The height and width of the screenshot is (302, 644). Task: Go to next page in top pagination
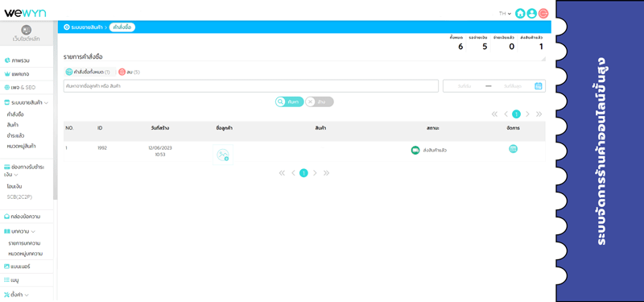[x=528, y=114]
